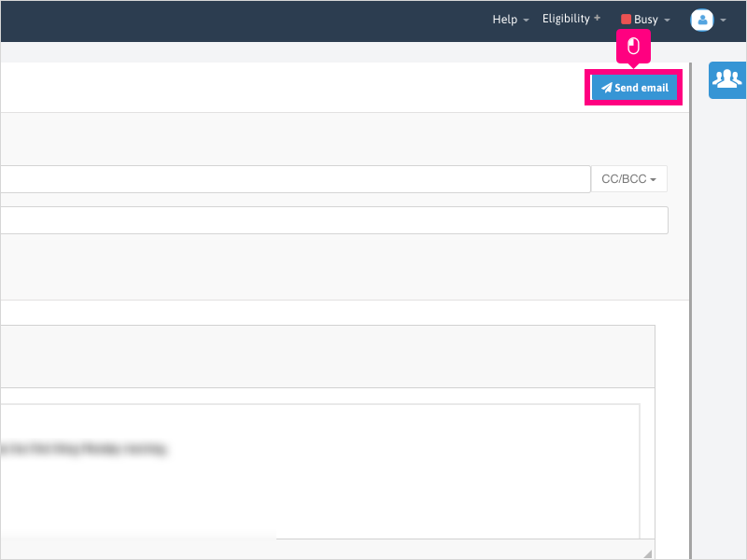Screen dimensions: 747x560
Task: Expand the CC/BCC dropdown
Action: tap(628, 179)
